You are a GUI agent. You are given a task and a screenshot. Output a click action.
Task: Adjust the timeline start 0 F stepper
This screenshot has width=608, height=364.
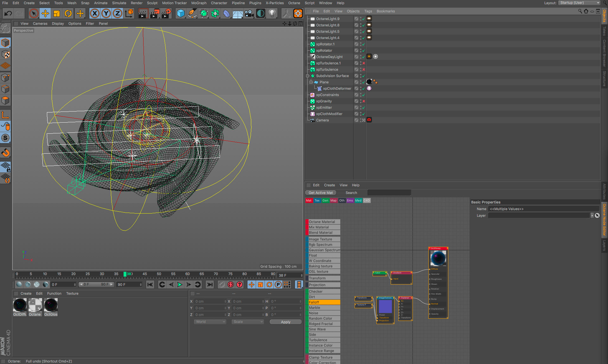pos(75,284)
